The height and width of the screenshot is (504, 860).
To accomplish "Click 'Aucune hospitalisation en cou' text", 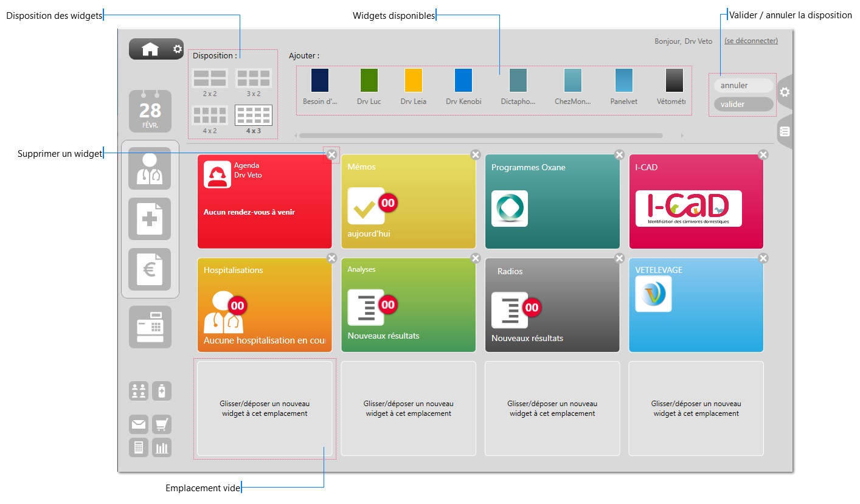I will tap(265, 340).
